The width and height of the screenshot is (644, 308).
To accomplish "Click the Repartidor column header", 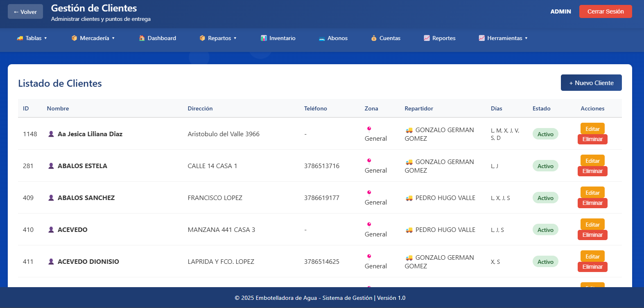I will tap(419, 108).
